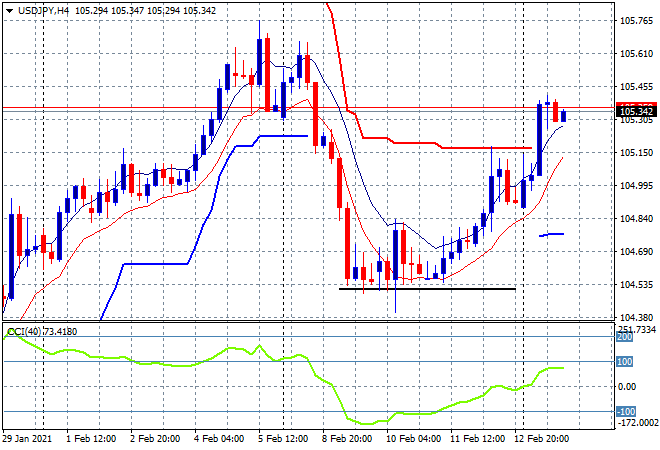
Task: Select the 2 Feb 20:00 time label
Action: (155, 439)
